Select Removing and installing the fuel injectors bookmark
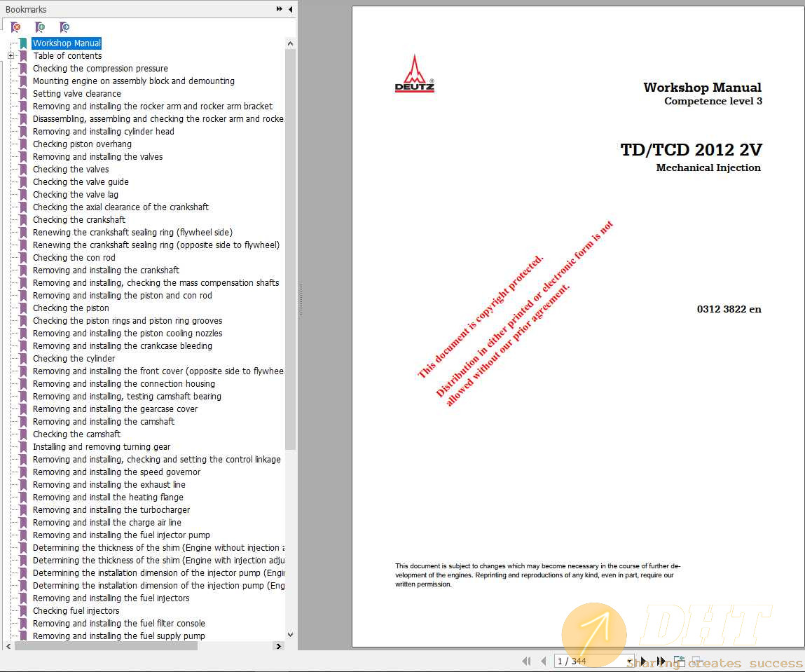The height and width of the screenshot is (672, 805). [111, 598]
